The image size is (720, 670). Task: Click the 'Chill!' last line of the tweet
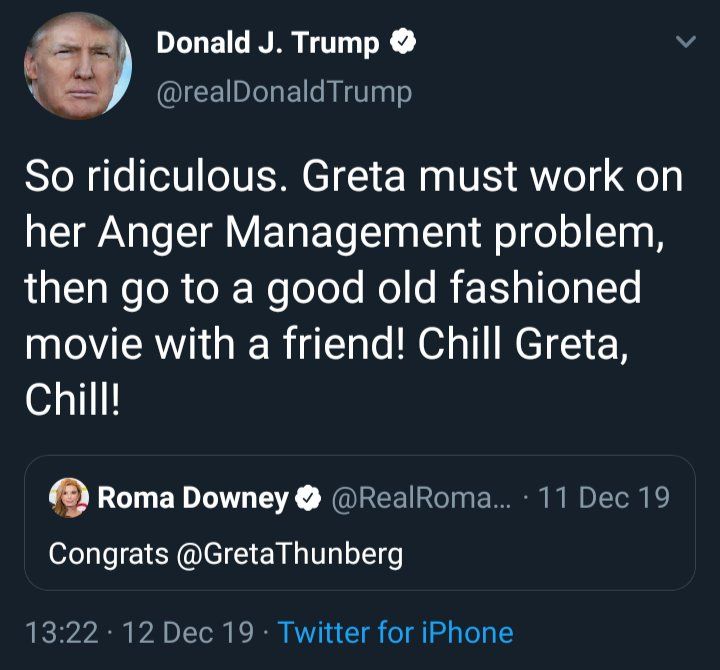(73, 400)
